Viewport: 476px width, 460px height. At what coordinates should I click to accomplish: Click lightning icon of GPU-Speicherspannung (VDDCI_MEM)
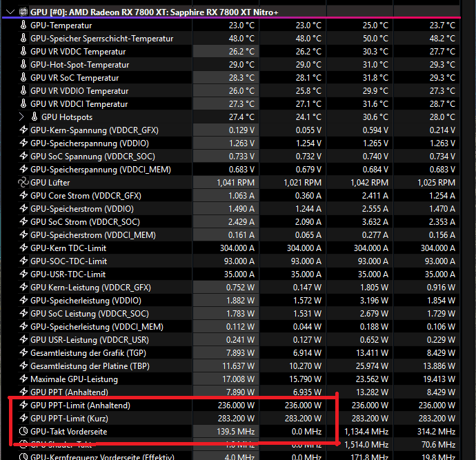point(23,169)
